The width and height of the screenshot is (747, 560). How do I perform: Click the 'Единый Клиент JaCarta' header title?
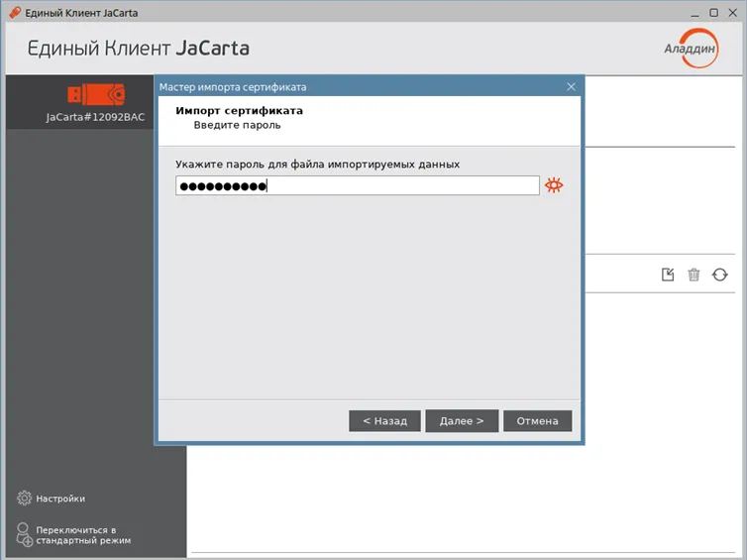pyautogui.click(x=138, y=49)
